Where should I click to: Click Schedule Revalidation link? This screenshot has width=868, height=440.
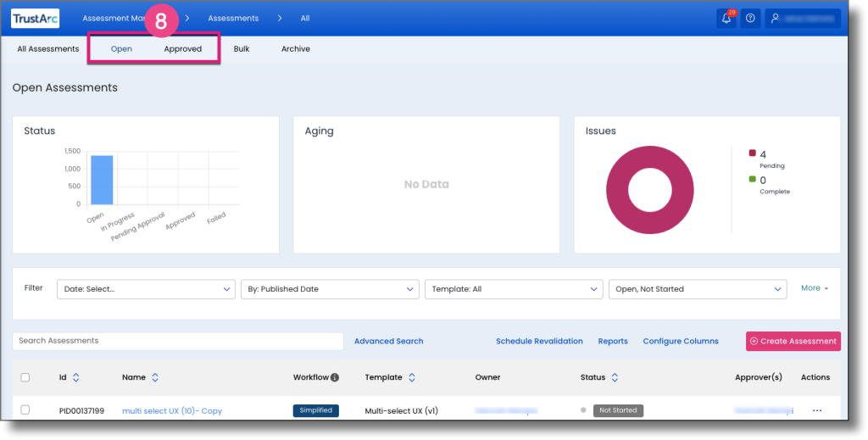coord(539,341)
